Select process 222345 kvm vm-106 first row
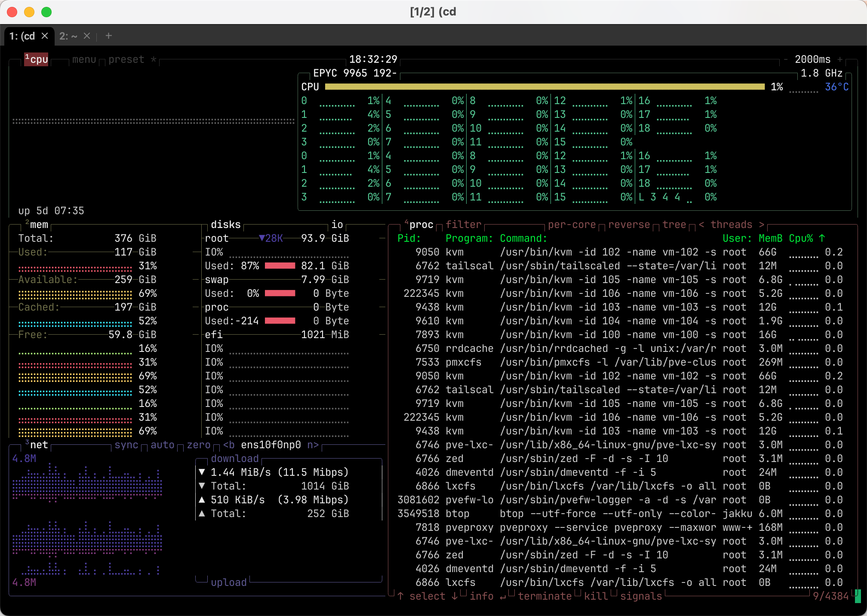867x616 pixels. [620, 293]
